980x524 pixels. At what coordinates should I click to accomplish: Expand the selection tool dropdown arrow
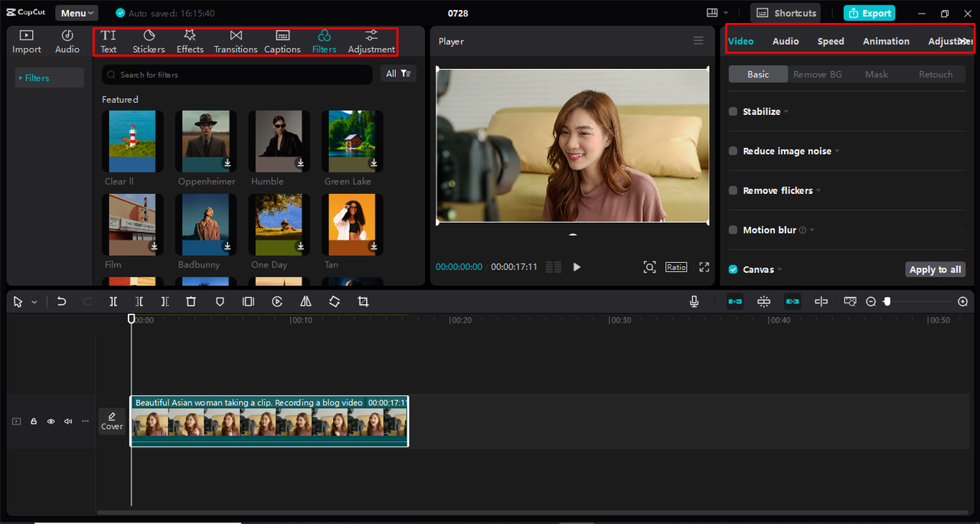[x=34, y=303]
